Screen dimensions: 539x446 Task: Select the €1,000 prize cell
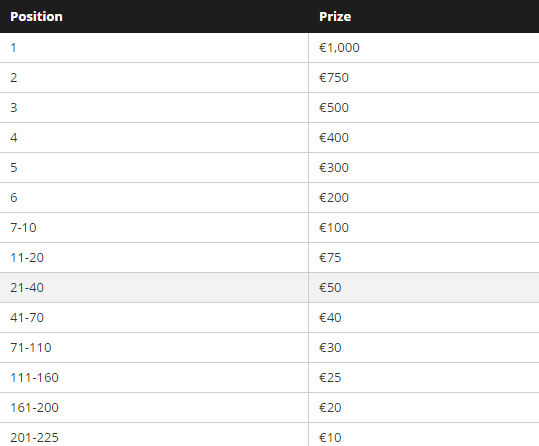424,48
